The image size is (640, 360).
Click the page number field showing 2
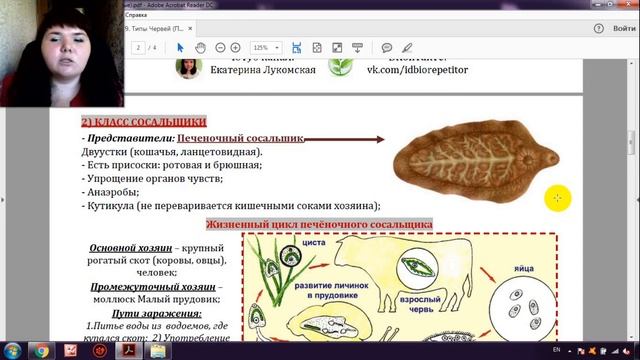click(x=138, y=48)
